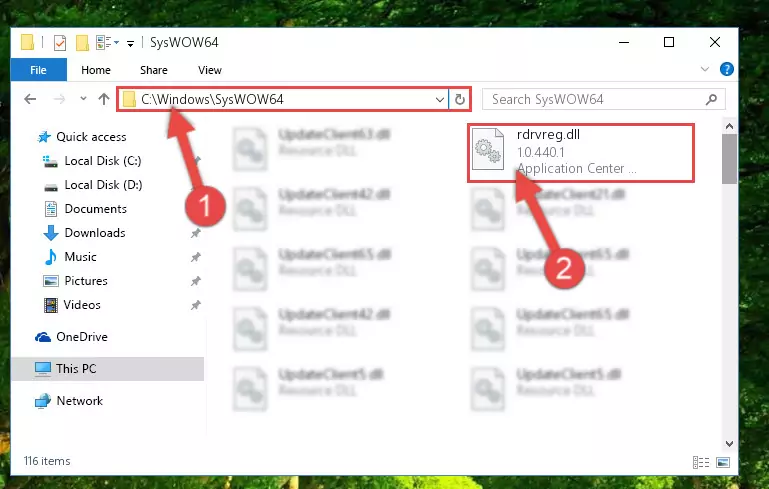Click the search magnifier icon
This screenshot has height=489, width=769.
[711, 100]
